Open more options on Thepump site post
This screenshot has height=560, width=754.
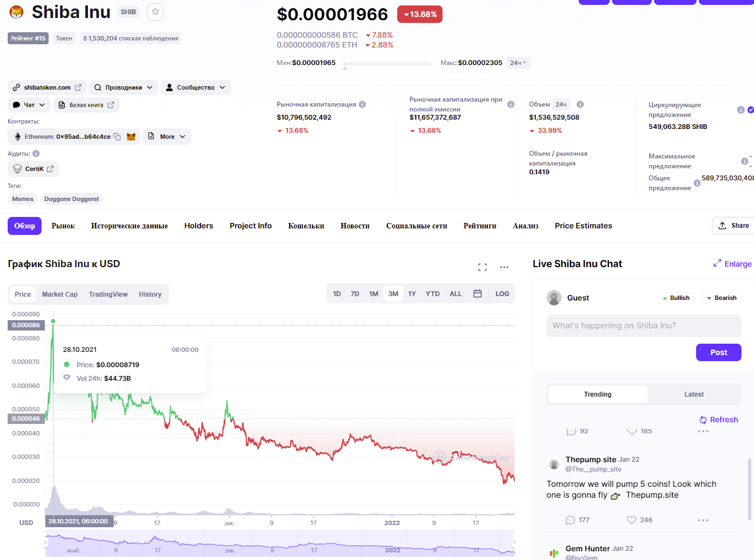coord(703,520)
